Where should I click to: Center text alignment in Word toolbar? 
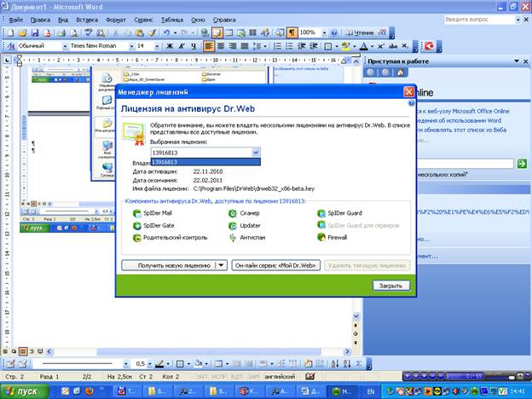221,46
